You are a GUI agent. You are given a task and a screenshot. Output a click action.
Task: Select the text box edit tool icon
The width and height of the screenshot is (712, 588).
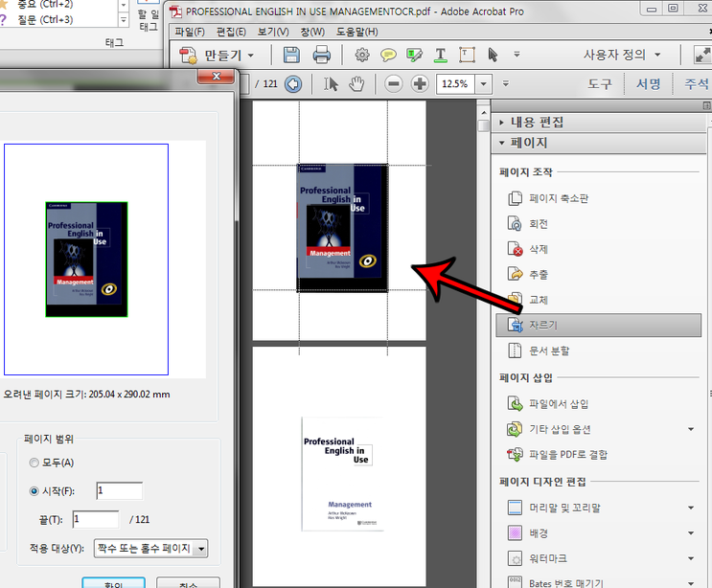pos(467,55)
